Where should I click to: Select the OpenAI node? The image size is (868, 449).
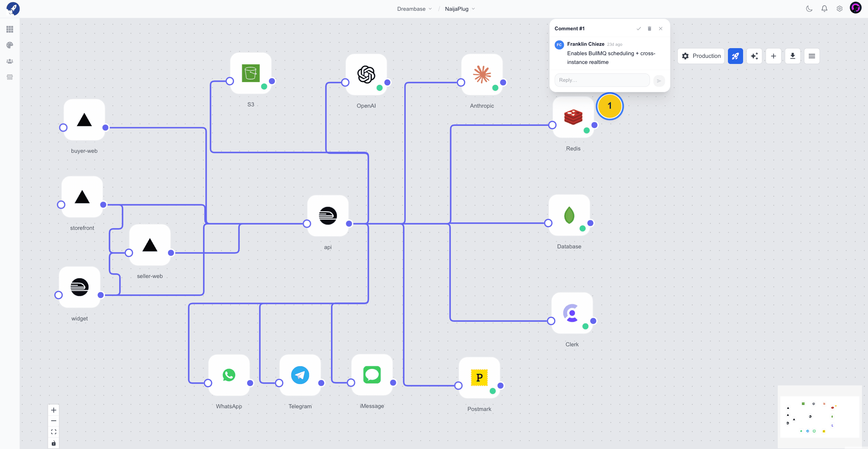(366, 74)
